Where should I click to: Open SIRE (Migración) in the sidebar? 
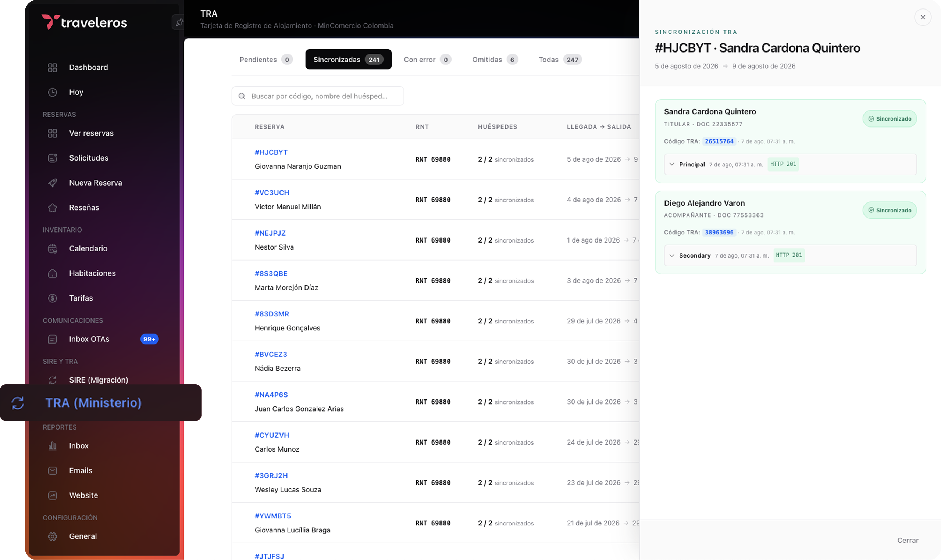(99, 380)
